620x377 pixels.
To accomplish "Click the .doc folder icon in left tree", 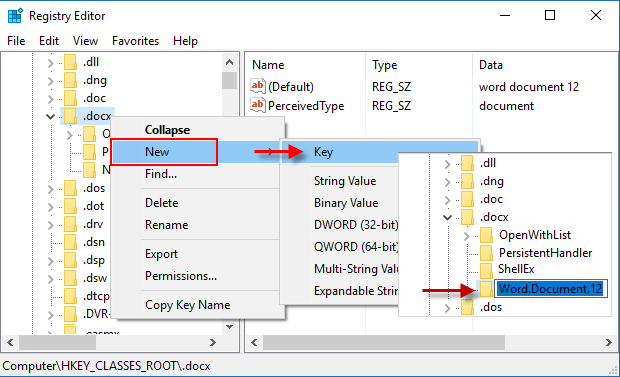I will pos(70,98).
